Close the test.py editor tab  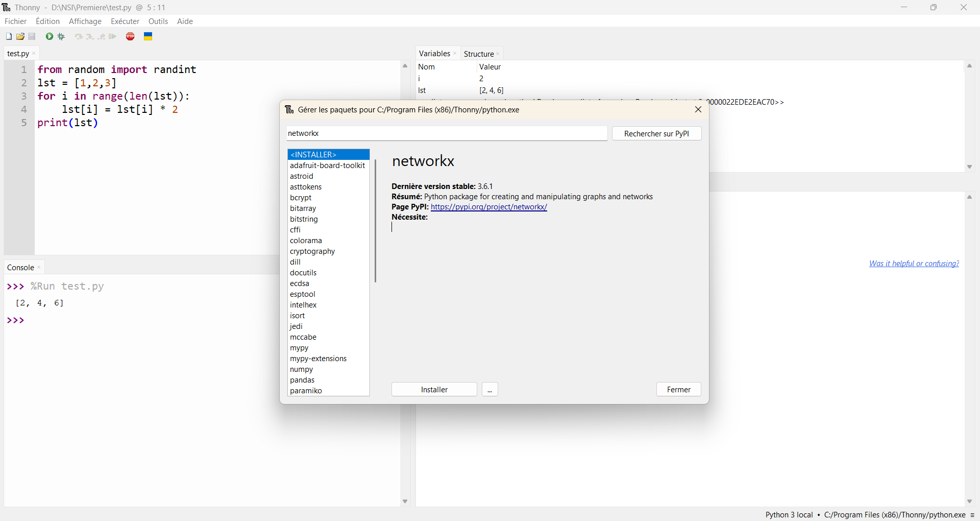(x=34, y=54)
